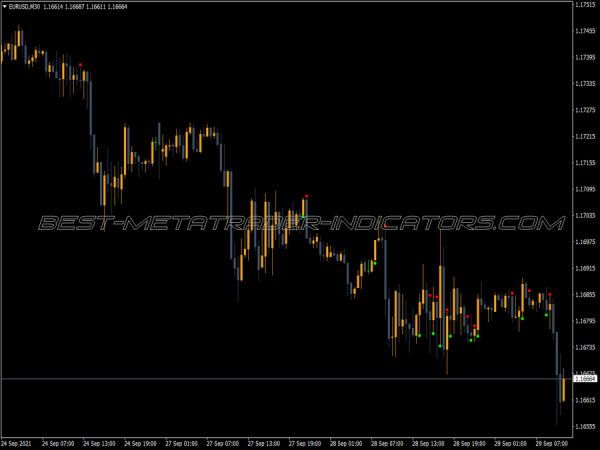The height and width of the screenshot is (450, 600).
Task: Click the 1.16975 price axis label
Action: click(x=585, y=242)
